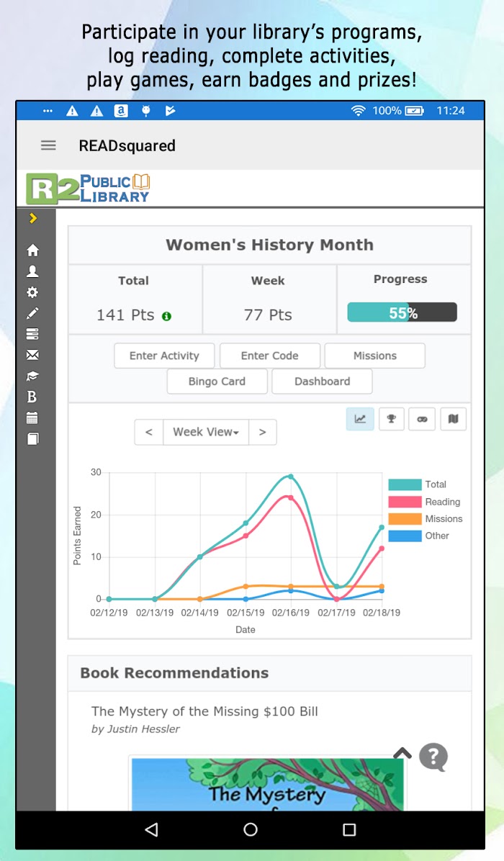Click the Women's History Month heading
This screenshot has width=504, height=861.
coord(269,245)
